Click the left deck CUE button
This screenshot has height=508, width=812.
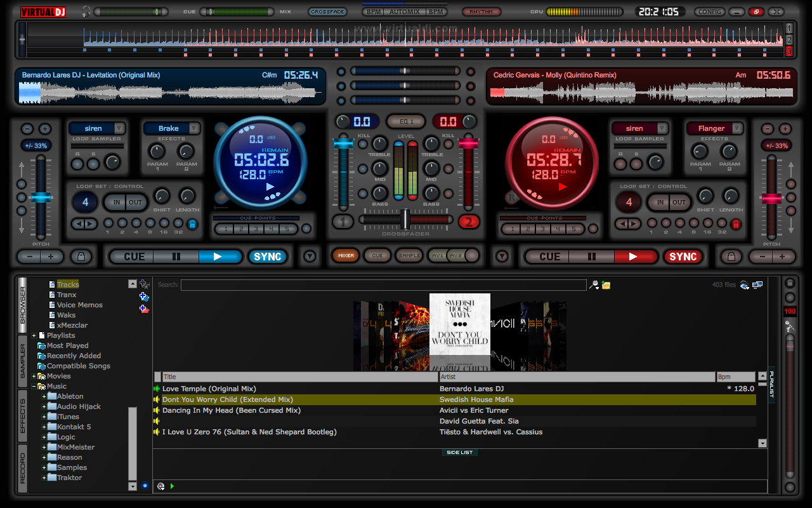pyautogui.click(x=133, y=257)
